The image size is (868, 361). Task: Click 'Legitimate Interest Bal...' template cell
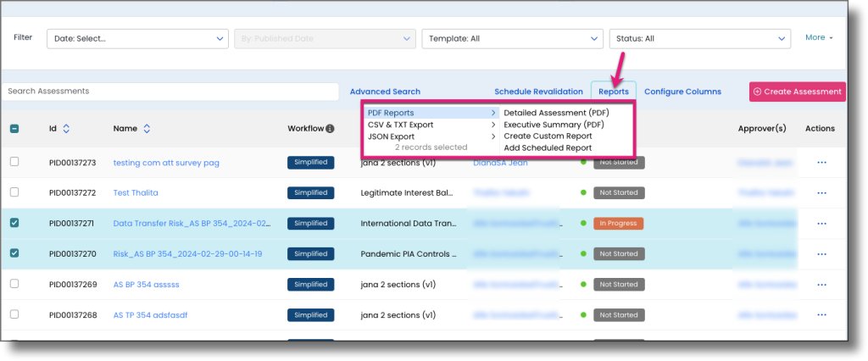(x=407, y=192)
